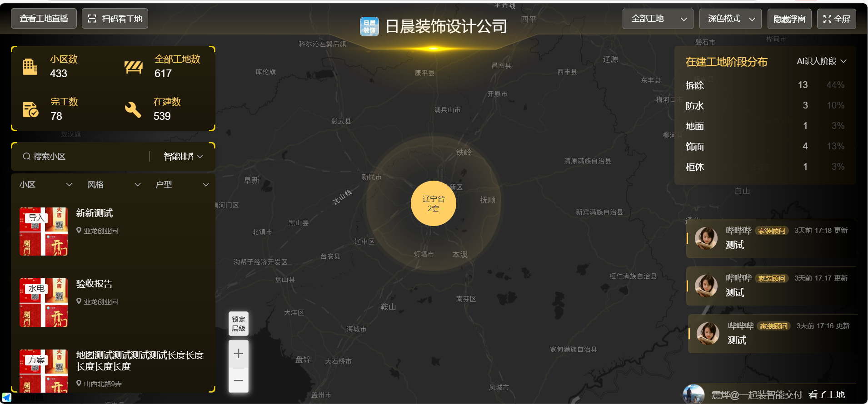Click the 查看工地直播 button
The image size is (868, 404).
44,19
